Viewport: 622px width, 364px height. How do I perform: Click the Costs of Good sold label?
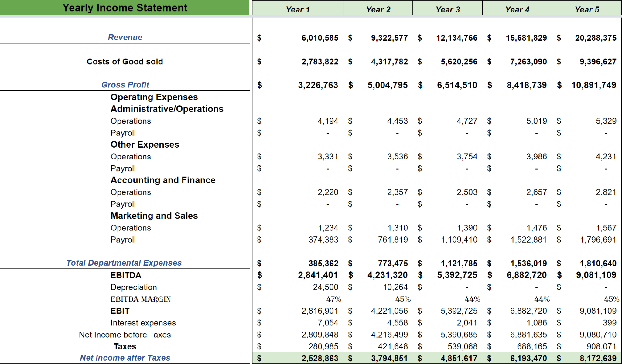pyautogui.click(x=125, y=62)
